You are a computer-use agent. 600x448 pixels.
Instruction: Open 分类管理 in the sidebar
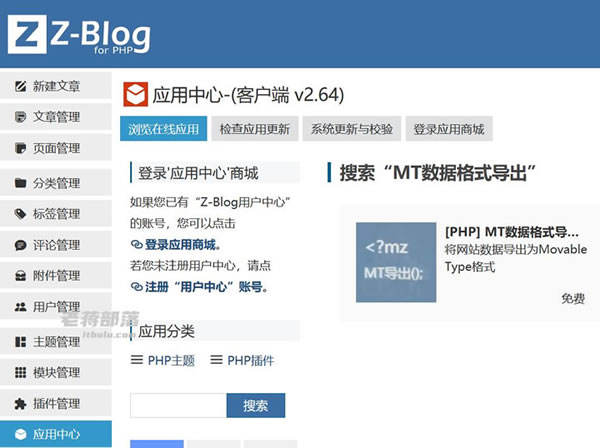[x=56, y=183]
